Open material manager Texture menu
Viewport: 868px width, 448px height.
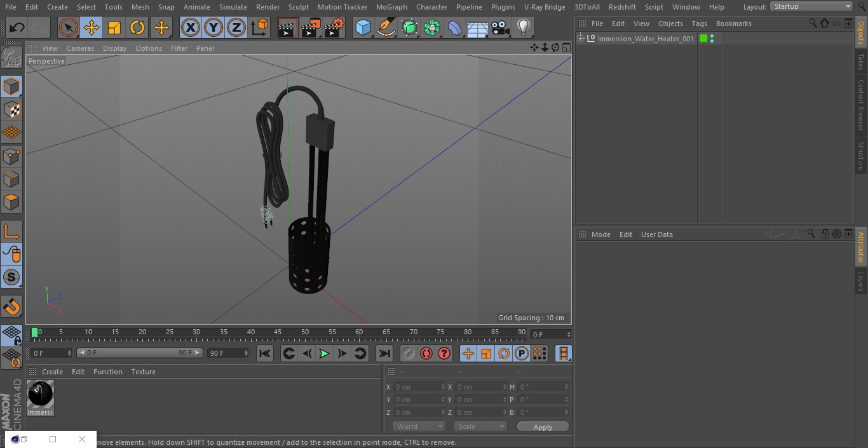144,372
